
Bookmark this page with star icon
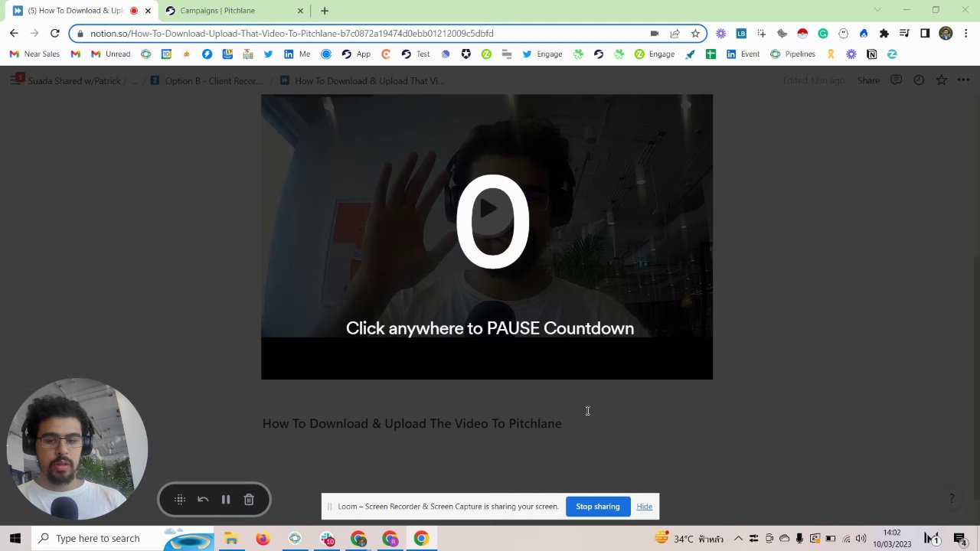[x=695, y=34]
